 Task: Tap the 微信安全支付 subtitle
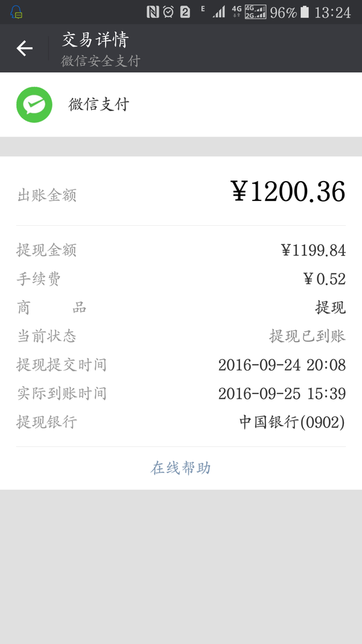click(101, 61)
